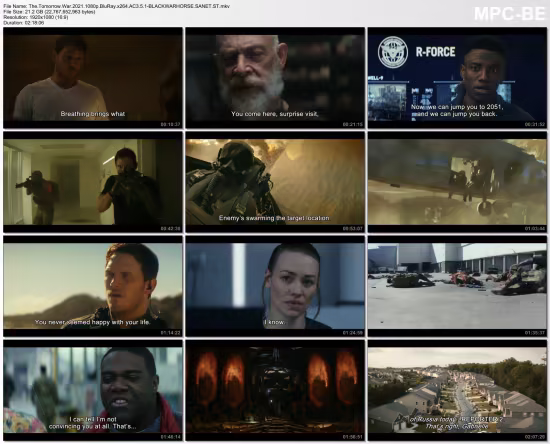
Task: Open the dark fiery chamber thumbnail
Action: (x=275, y=390)
